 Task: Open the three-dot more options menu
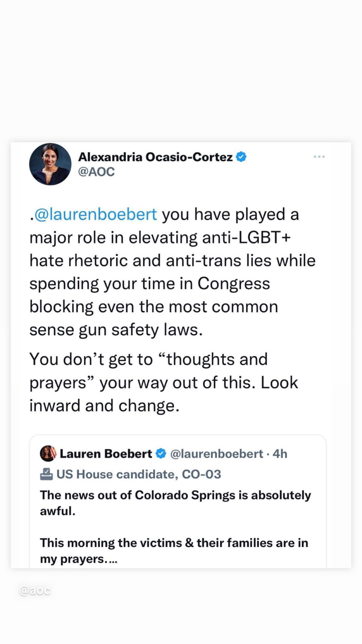point(319,157)
